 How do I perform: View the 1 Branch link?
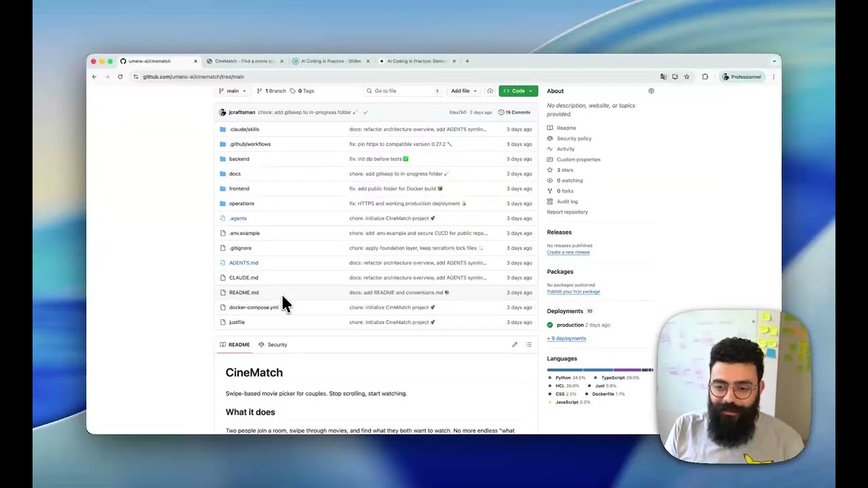pos(271,91)
